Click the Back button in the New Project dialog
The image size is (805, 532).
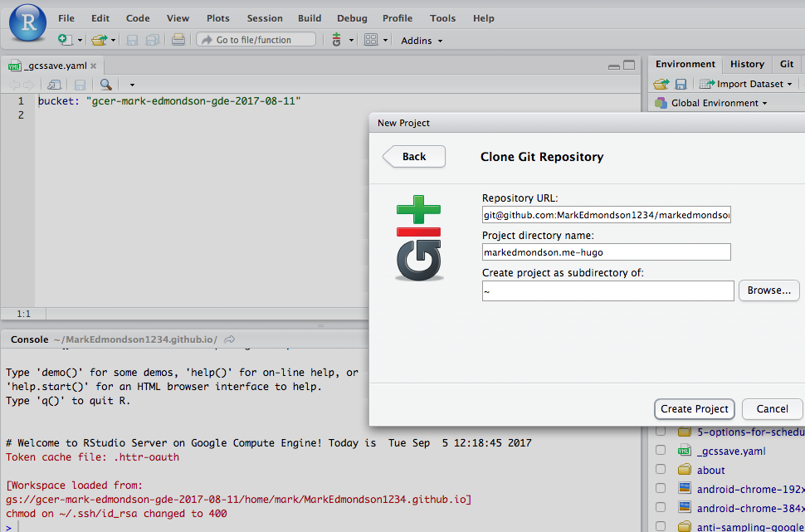tap(414, 157)
